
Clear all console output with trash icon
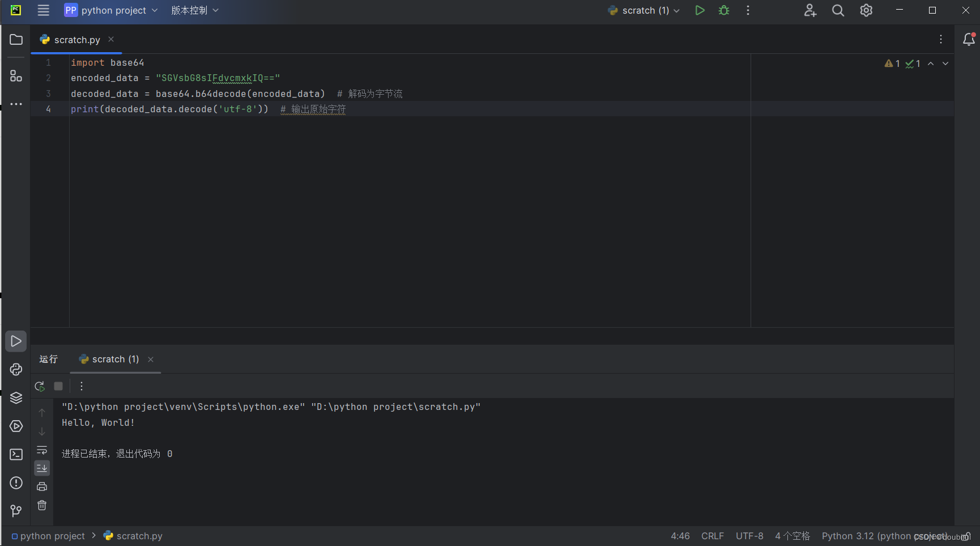tap(42, 505)
